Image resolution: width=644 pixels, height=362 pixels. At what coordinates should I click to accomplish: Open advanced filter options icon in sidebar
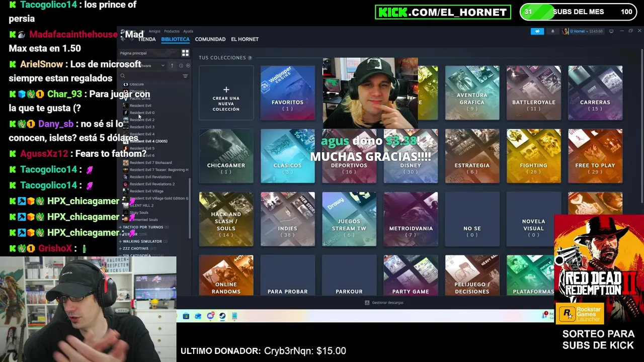coord(185,76)
